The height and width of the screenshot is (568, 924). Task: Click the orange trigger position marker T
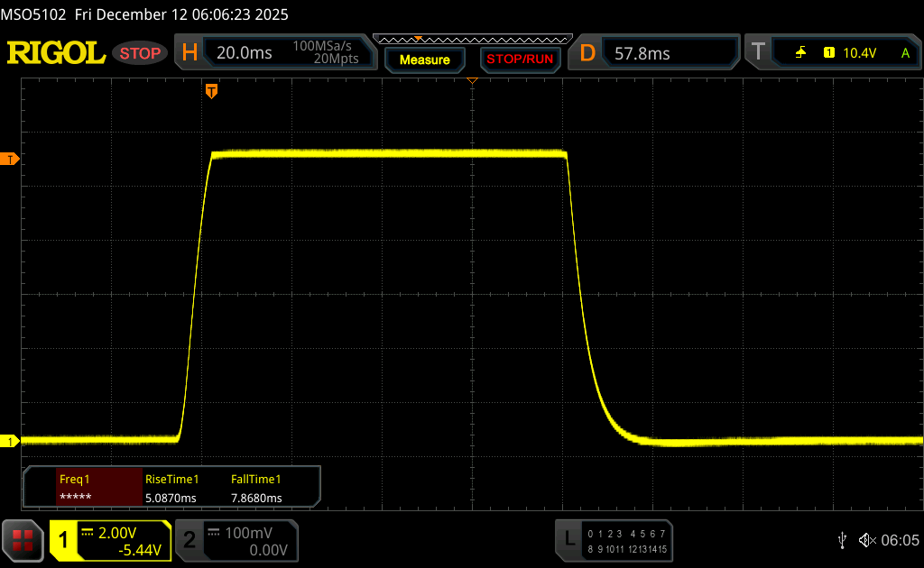point(211,91)
